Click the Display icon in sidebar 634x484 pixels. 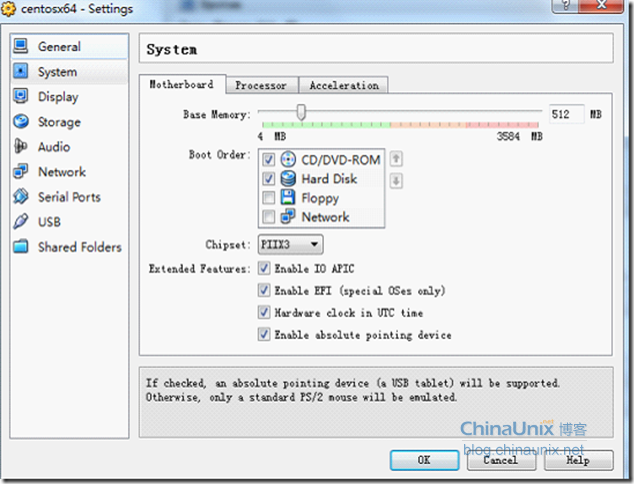tap(21, 96)
